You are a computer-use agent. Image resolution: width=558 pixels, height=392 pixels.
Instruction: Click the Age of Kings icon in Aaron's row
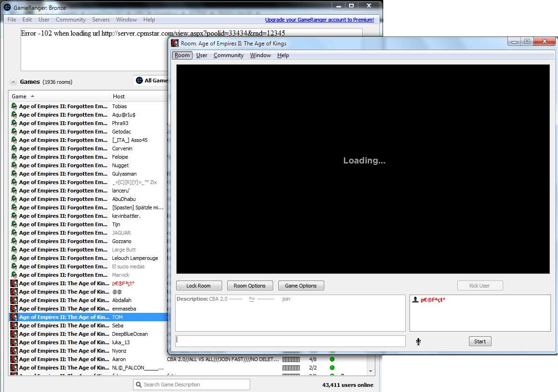pyautogui.click(x=14, y=359)
